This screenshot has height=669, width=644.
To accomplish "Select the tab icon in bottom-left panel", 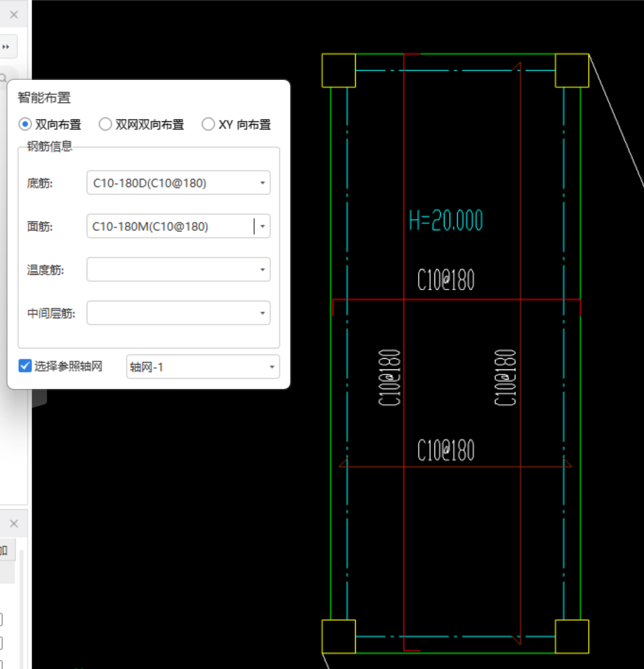I will point(4,549).
